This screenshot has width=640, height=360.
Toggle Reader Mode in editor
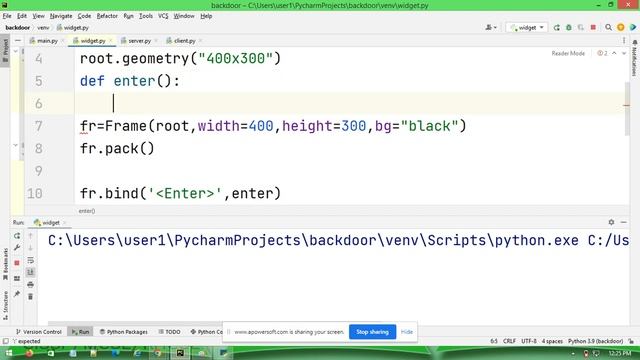point(568,53)
